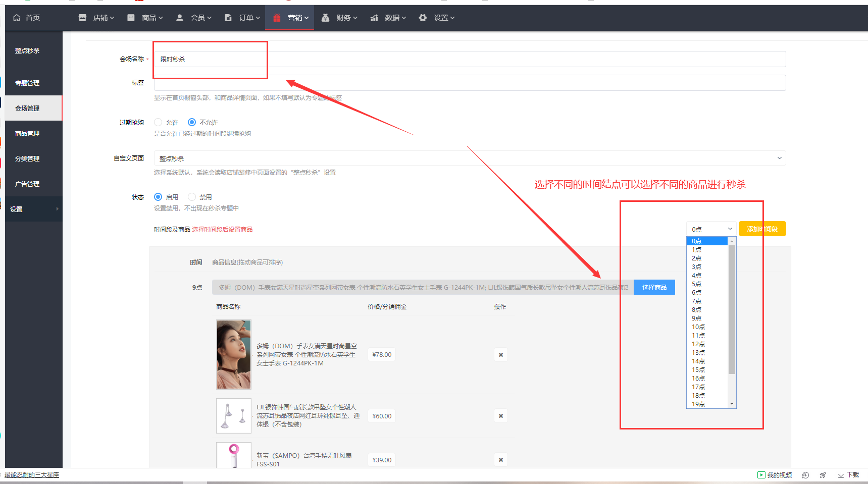Click the 我的视频 label

[779, 475]
